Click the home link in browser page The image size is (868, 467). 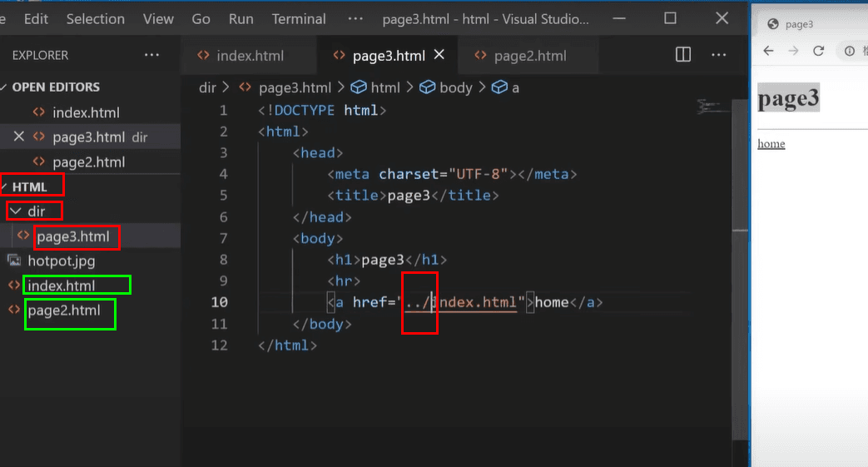pyautogui.click(x=771, y=144)
